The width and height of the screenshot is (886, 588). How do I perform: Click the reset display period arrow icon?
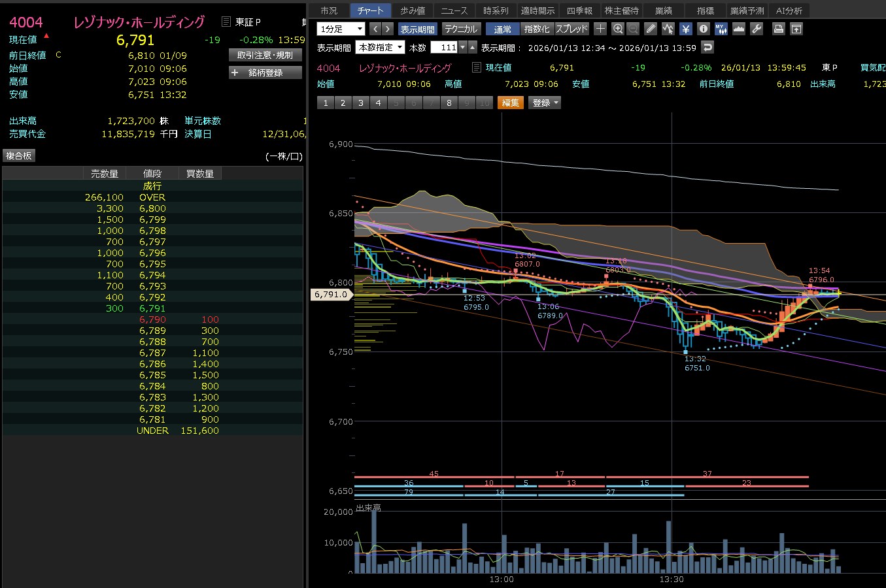pyautogui.click(x=707, y=47)
